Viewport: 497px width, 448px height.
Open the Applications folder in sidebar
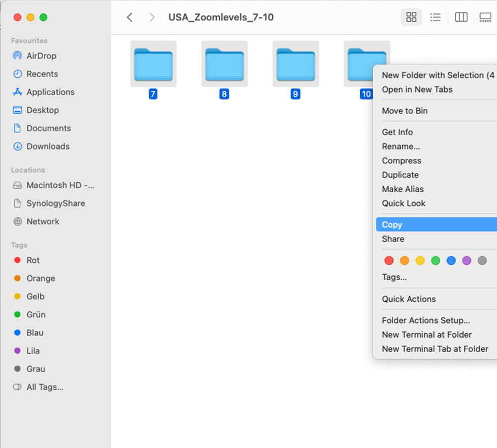(x=50, y=92)
